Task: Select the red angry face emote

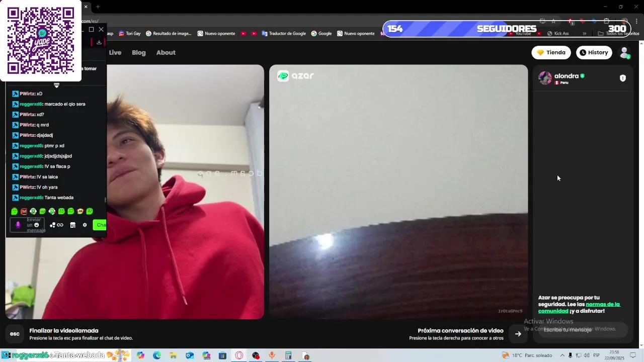Action: [x=24, y=211]
